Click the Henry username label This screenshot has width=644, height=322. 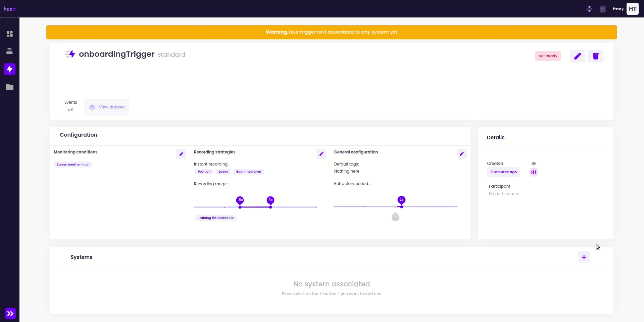pos(618,9)
